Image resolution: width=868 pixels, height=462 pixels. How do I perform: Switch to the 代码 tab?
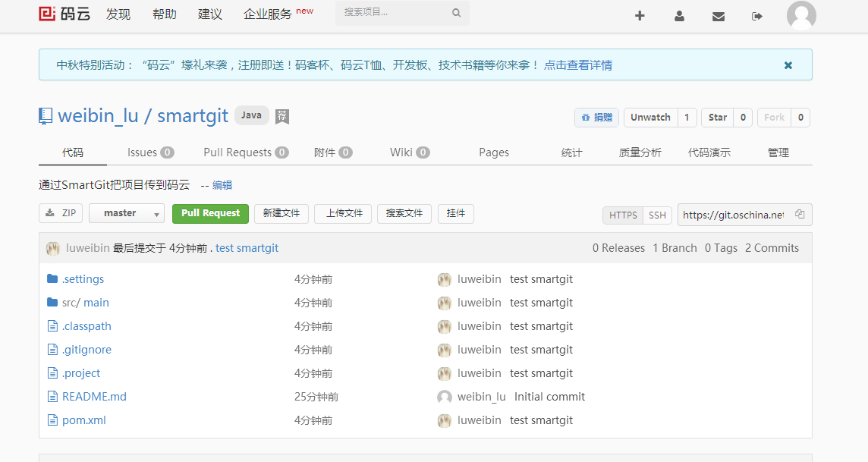pos(73,152)
